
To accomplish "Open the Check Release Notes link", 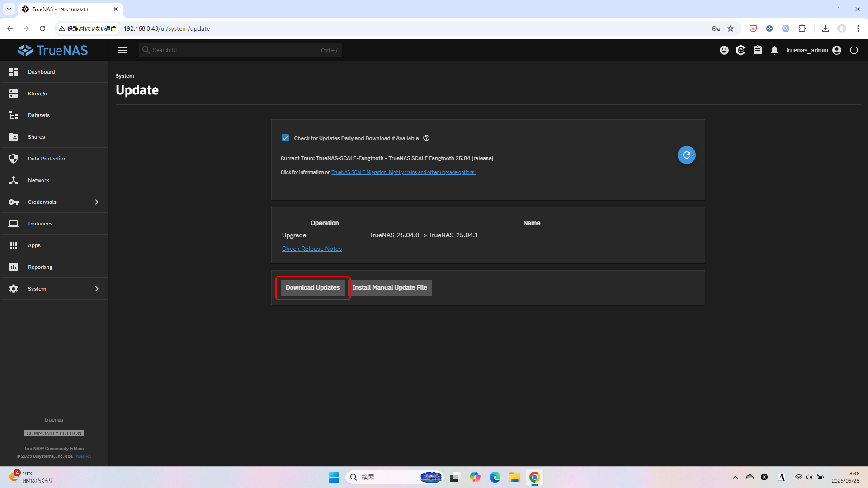I will tap(312, 249).
